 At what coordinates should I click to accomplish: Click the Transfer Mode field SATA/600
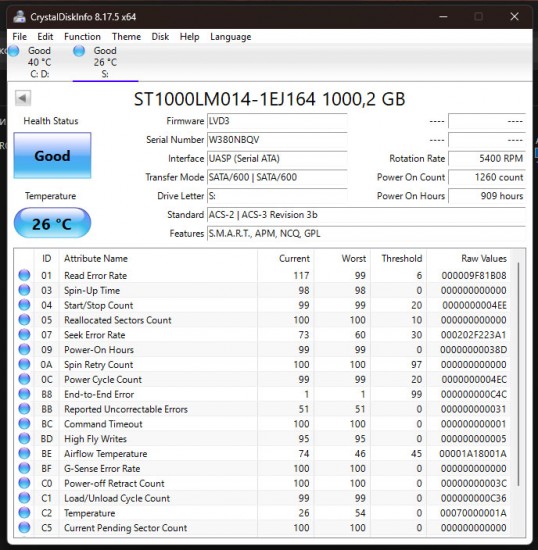point(277,177)
